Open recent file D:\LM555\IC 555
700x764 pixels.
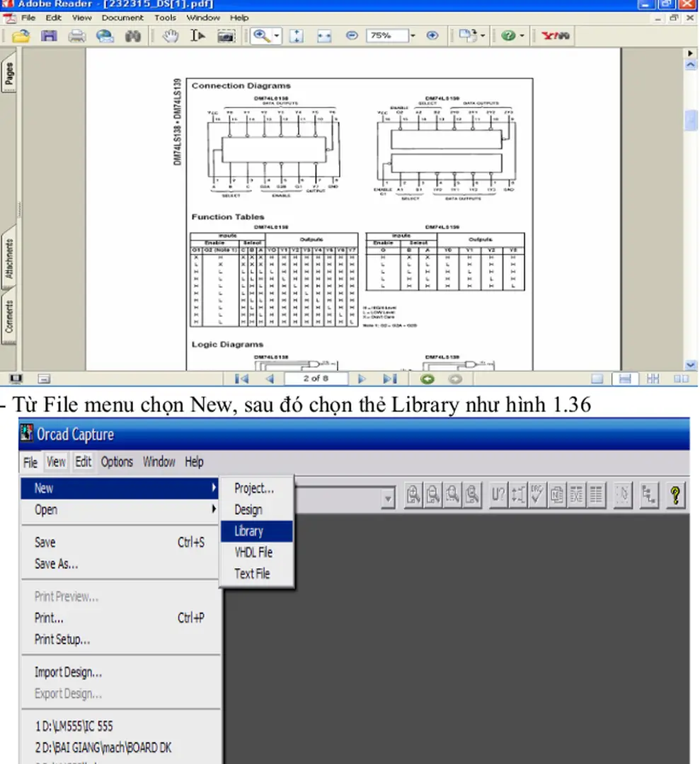click(74, 726)
